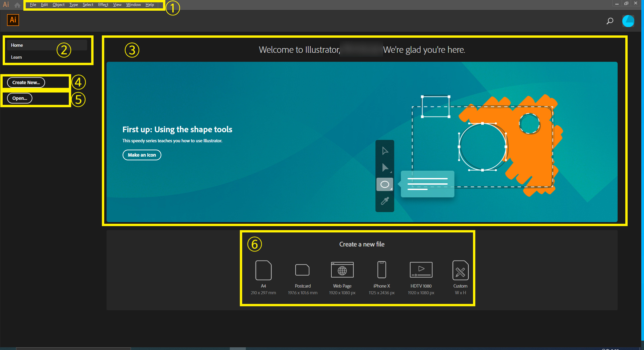
Task: Open the Object menu
Action: pyautogui.click(x=59, y=5)
